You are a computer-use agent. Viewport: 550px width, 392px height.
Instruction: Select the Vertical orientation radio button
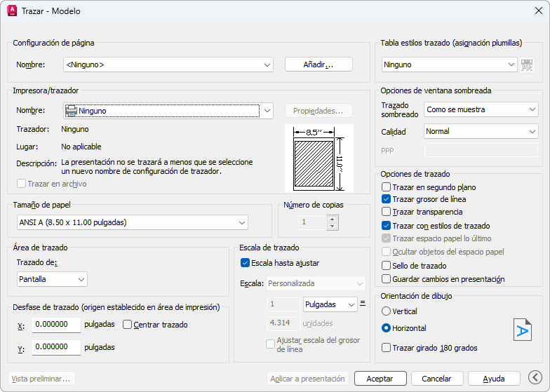[386, 311]
